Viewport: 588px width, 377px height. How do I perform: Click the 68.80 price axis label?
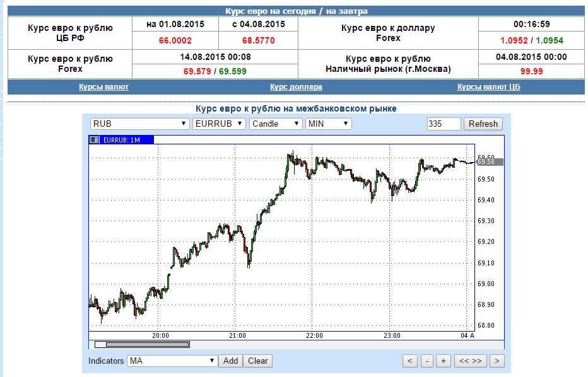pos(486,325)
